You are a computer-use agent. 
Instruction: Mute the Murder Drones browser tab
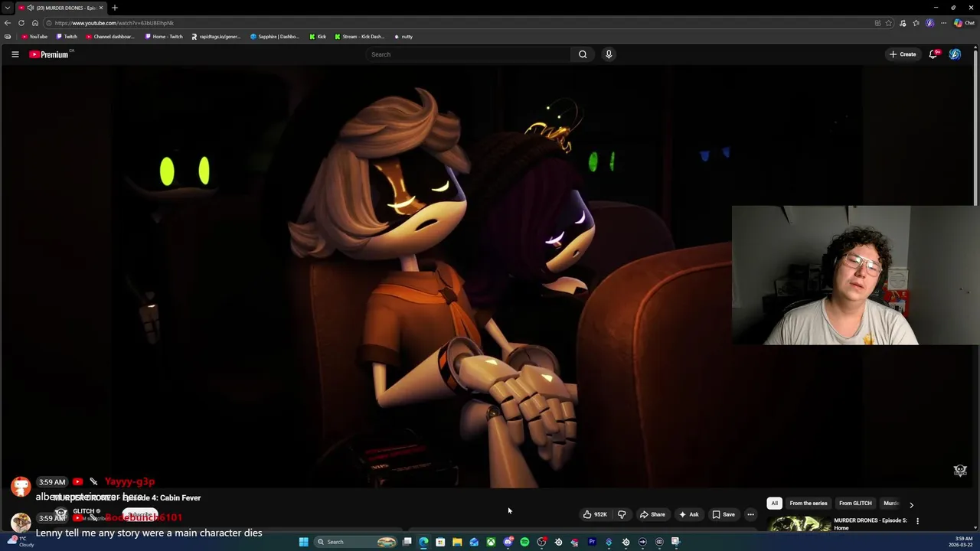(30, 8)
